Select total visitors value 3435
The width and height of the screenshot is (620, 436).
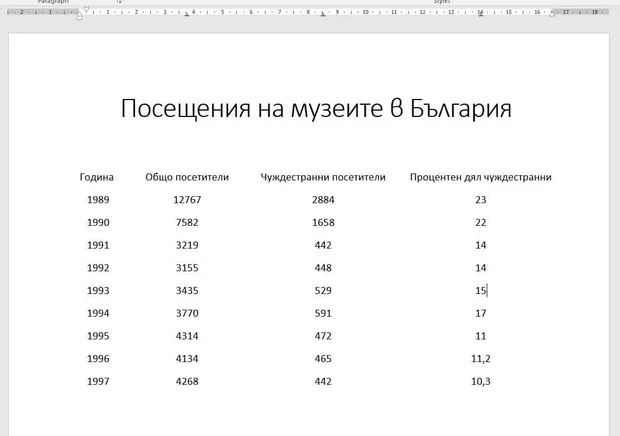tap(187, 291)
